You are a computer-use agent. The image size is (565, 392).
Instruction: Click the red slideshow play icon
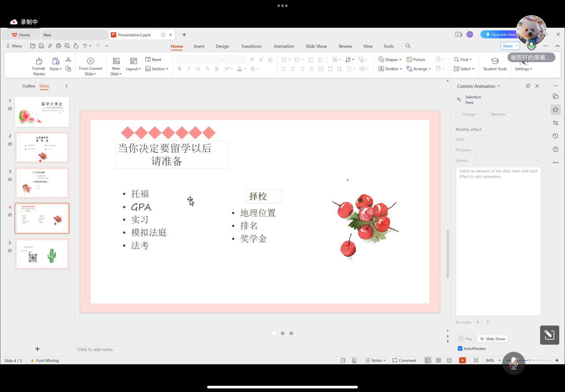coord(462,360)
